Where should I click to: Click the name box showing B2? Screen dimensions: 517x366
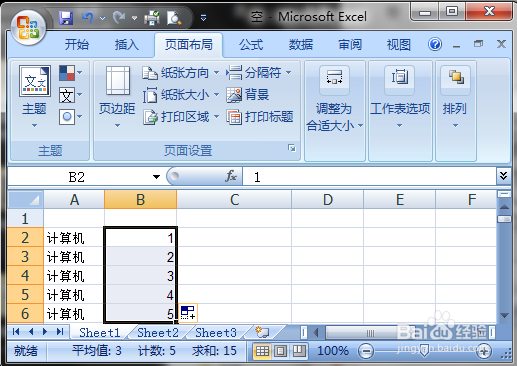point(77,177)
